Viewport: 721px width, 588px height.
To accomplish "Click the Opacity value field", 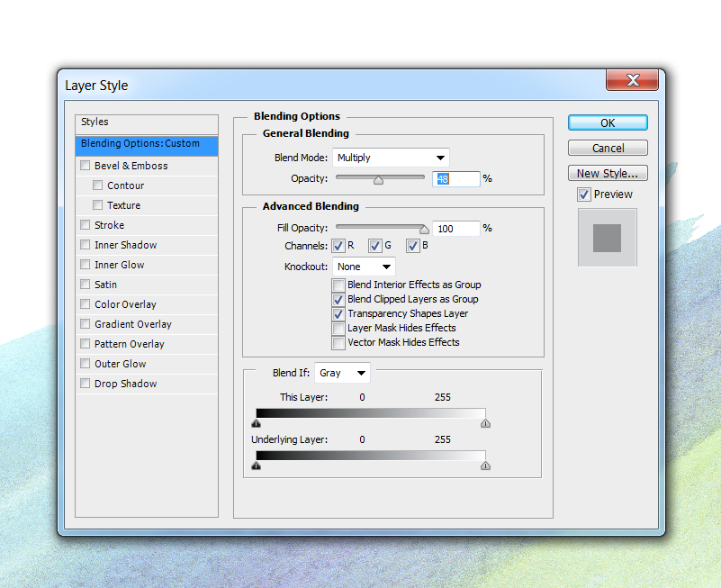I will [x=455, y=179].
